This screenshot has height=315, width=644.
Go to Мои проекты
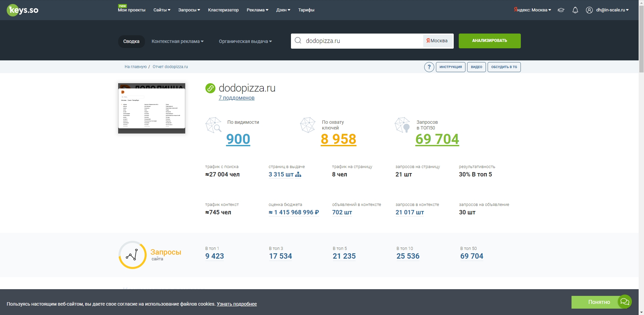[132, 10]
